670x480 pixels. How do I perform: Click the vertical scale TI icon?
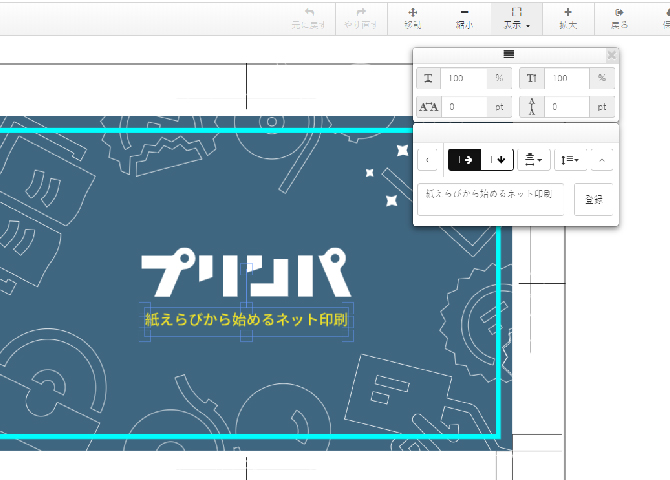(532, 78)
